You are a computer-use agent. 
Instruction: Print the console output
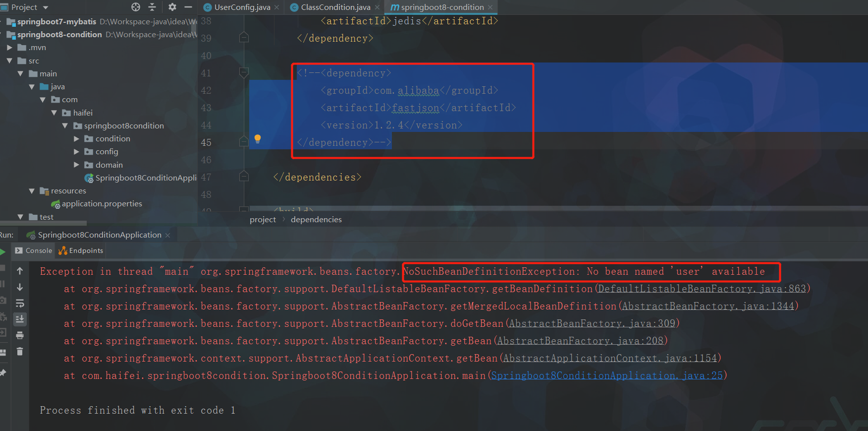(20, 335)
